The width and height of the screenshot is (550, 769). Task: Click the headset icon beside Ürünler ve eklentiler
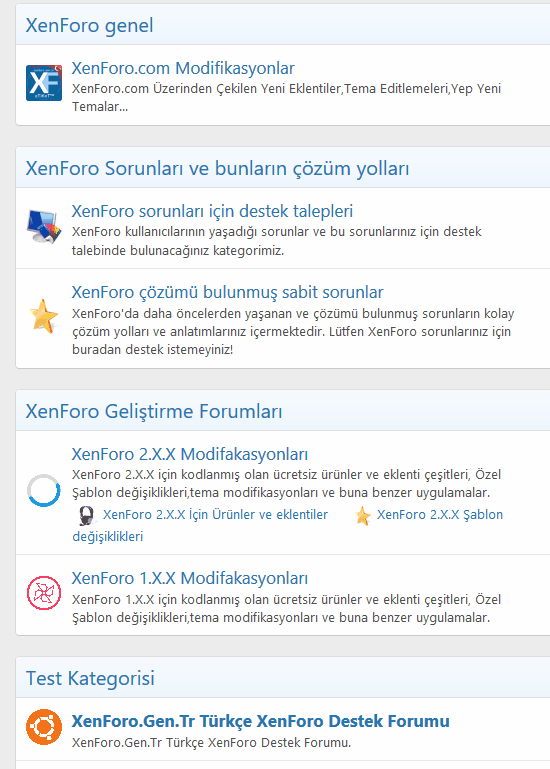(x=86, y=515)
